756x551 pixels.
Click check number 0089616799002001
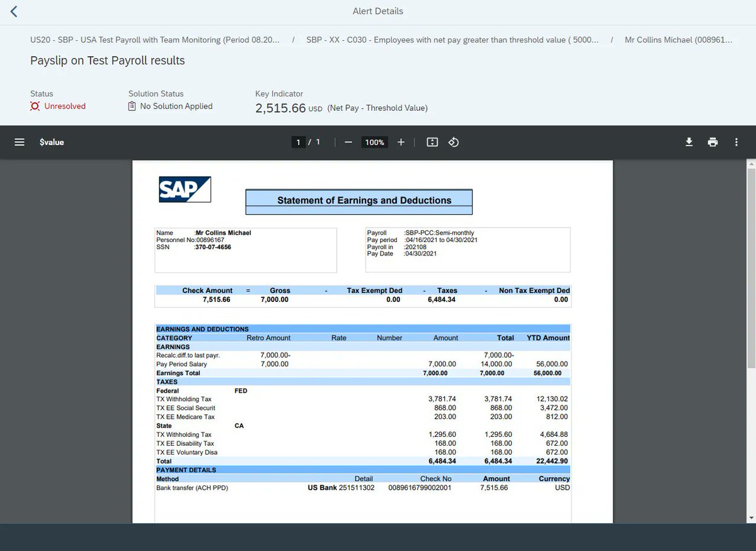pos(420,488)
